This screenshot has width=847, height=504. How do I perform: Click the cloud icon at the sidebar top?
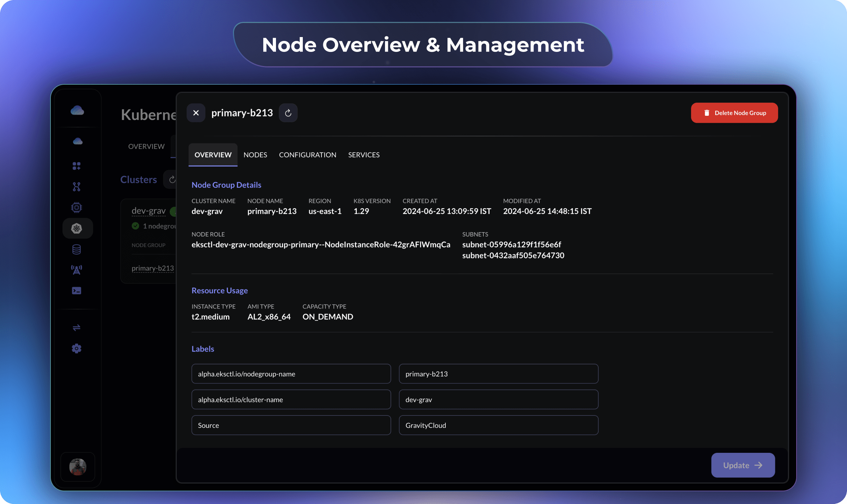pos(77,110)
